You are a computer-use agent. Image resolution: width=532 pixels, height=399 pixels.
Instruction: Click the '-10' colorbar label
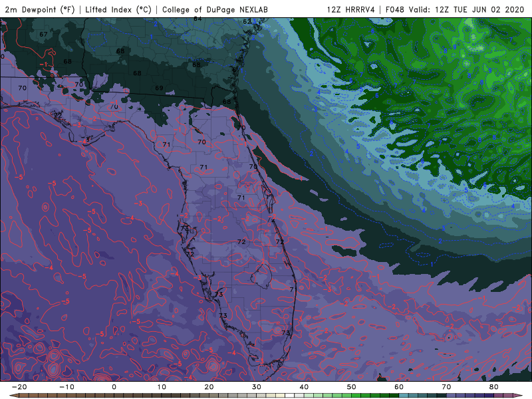tap(66, 387)
